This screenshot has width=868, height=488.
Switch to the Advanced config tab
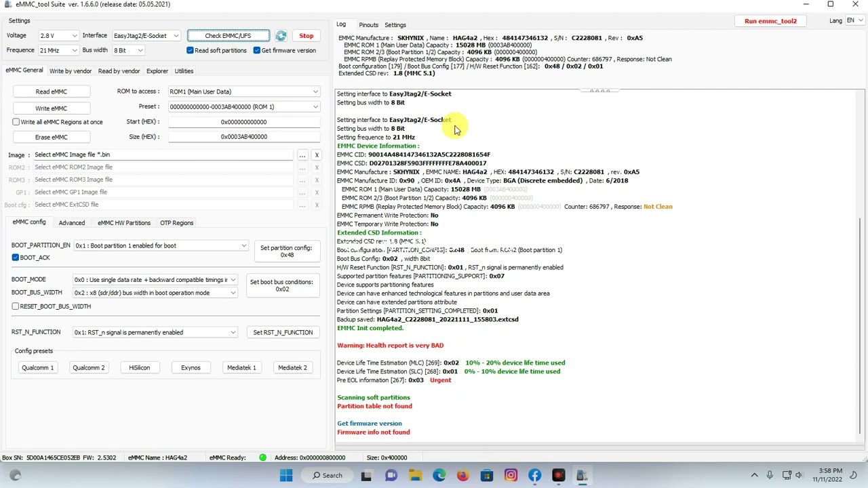pos(72,223)
